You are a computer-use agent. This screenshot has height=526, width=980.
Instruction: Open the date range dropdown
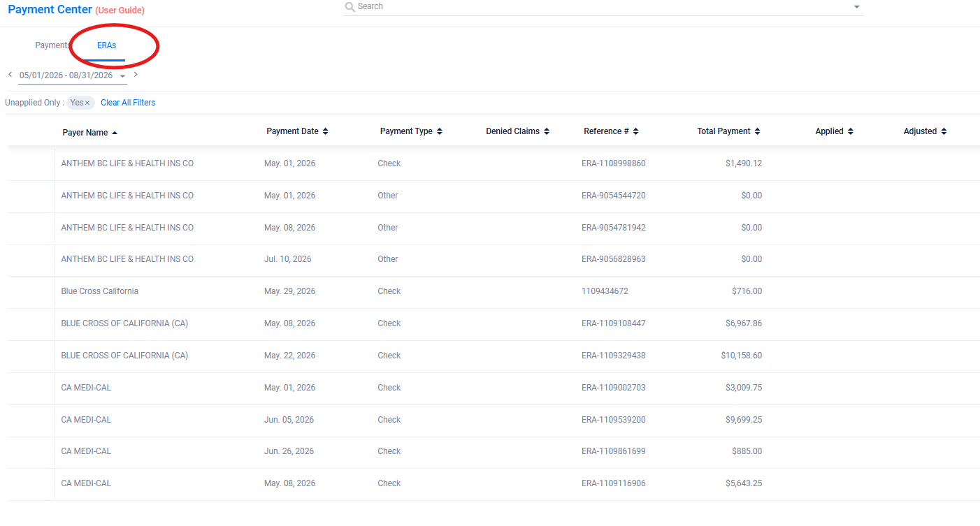tap(122, 76)
